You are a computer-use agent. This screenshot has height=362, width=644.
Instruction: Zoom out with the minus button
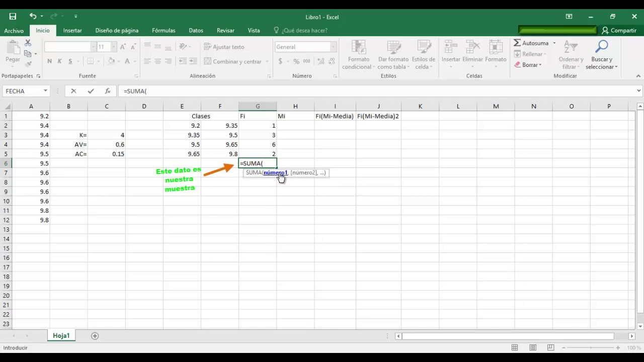(564, 348)
